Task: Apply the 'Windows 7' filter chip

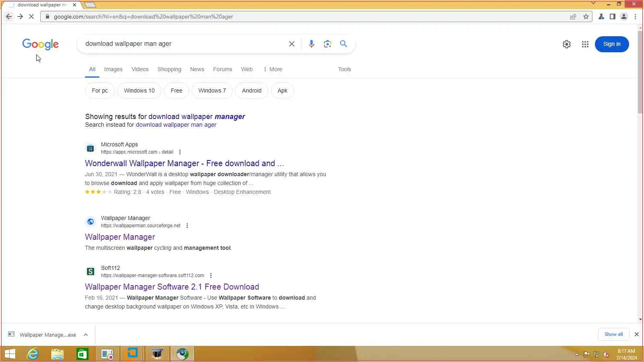Action: [212, 90]
